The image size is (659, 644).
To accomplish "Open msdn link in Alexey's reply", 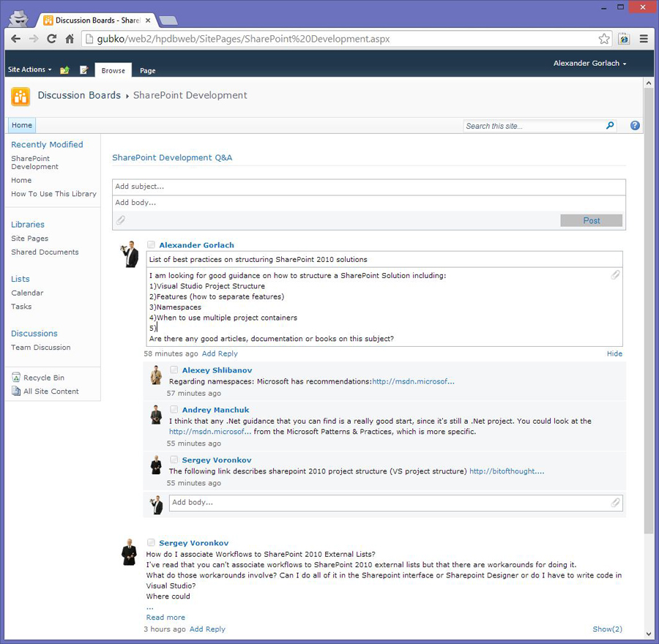I will coord(413,381).
